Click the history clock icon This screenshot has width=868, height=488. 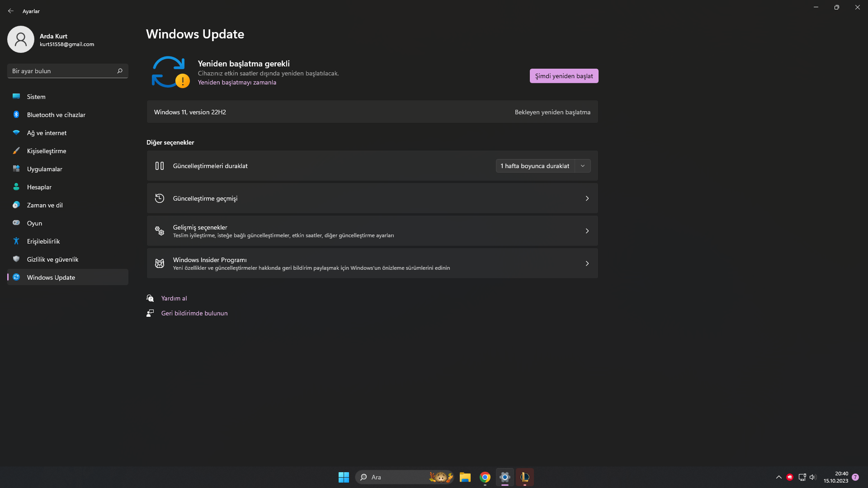click(x=160, y=198)
